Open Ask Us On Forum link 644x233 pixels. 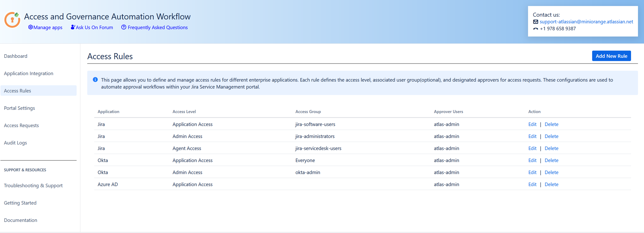94,27
